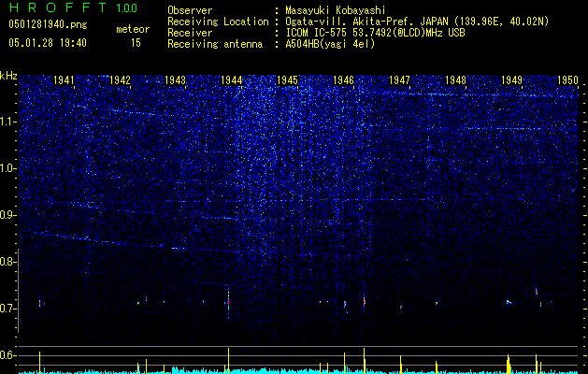Click the Receiver field label
Image resolution: width=588 pixels, height=374 pixels.
coord(190,33)
